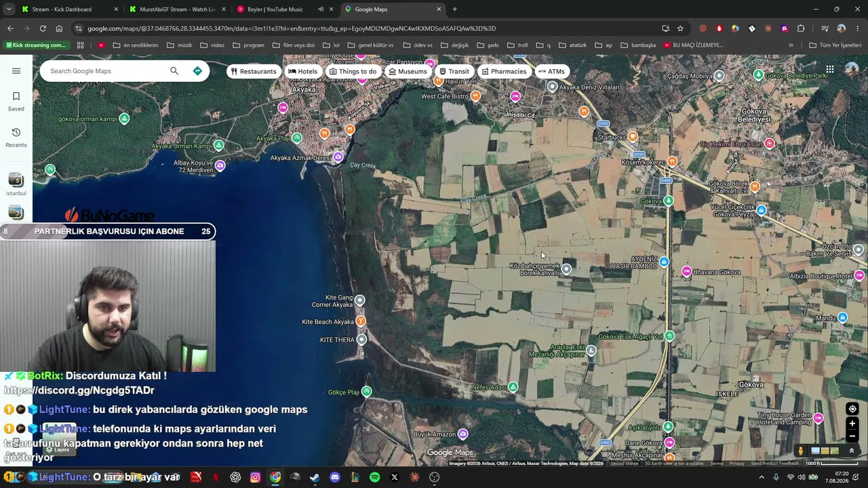Open Spotify from the taskbar
This screenshot has height=488, width=868.
[x=374, y=477]
